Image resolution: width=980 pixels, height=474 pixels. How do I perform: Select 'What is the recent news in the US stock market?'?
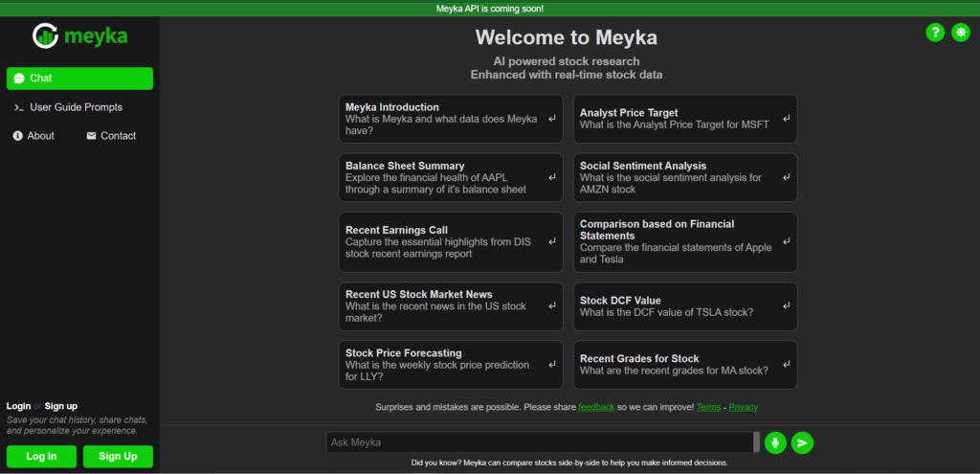(x=435, y=312)
